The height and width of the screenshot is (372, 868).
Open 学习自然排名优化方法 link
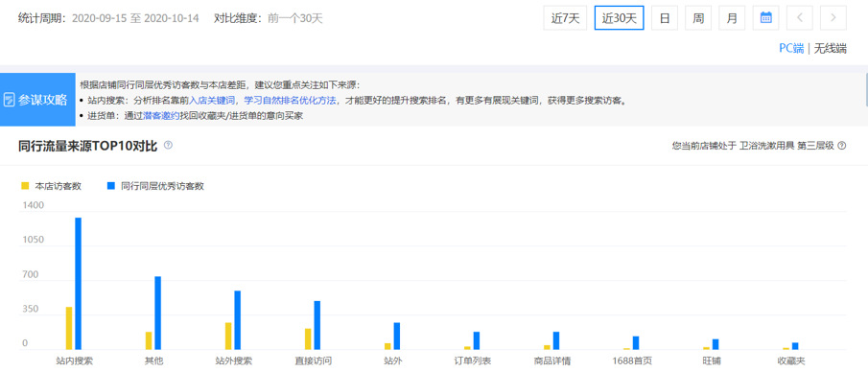point(290,101)
